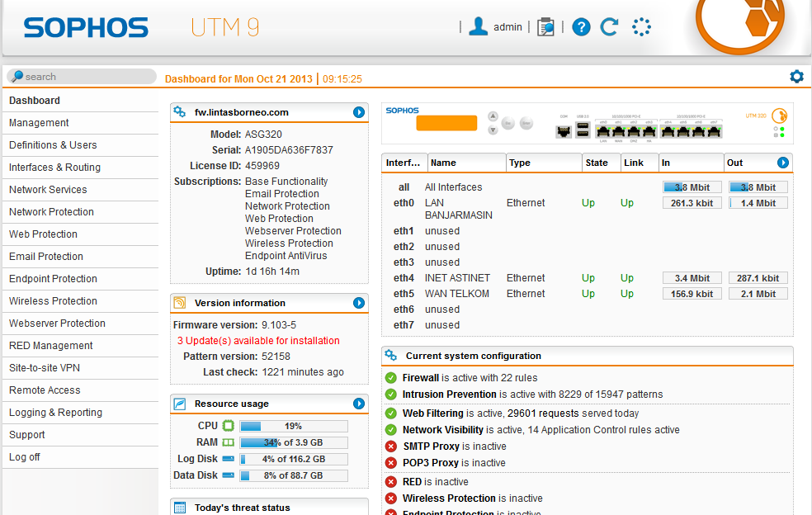
Task: Click the CPU 19% usage bar
Action: point(294,426)
